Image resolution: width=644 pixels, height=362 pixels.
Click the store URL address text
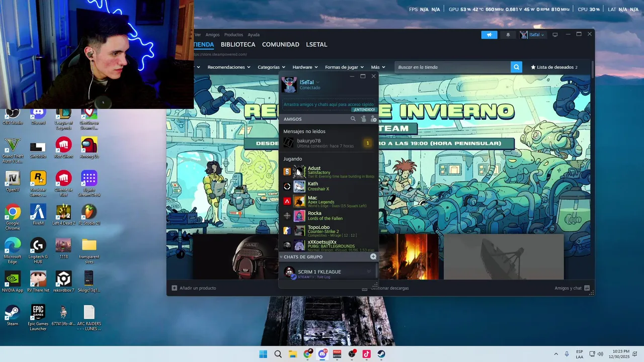coord(220,54)
